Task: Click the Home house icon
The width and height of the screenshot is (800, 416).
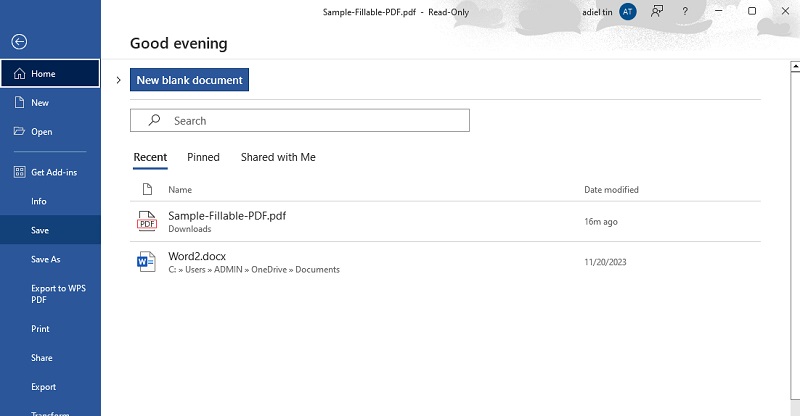Action: coord(19,74)
